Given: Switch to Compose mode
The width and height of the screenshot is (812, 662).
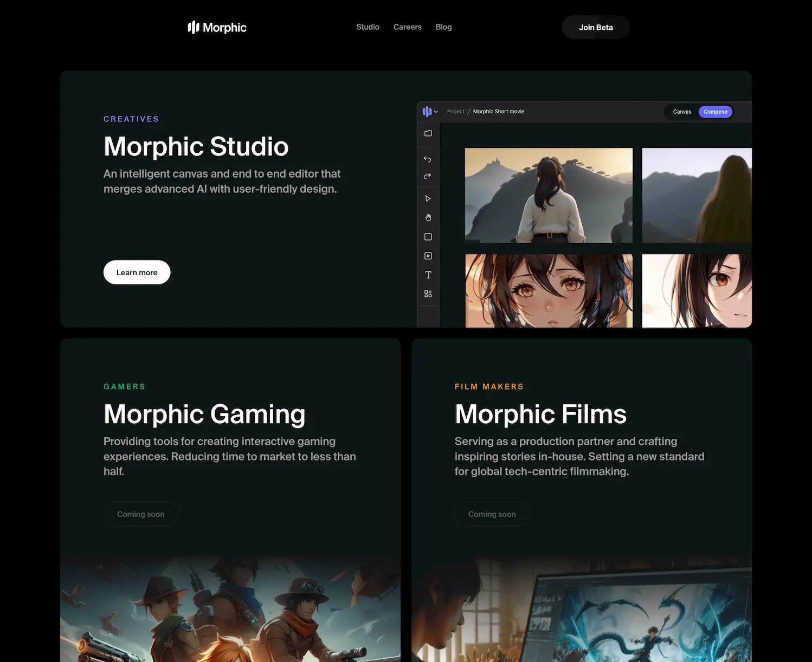Looking at the screenshot, I should coord(715,112).
